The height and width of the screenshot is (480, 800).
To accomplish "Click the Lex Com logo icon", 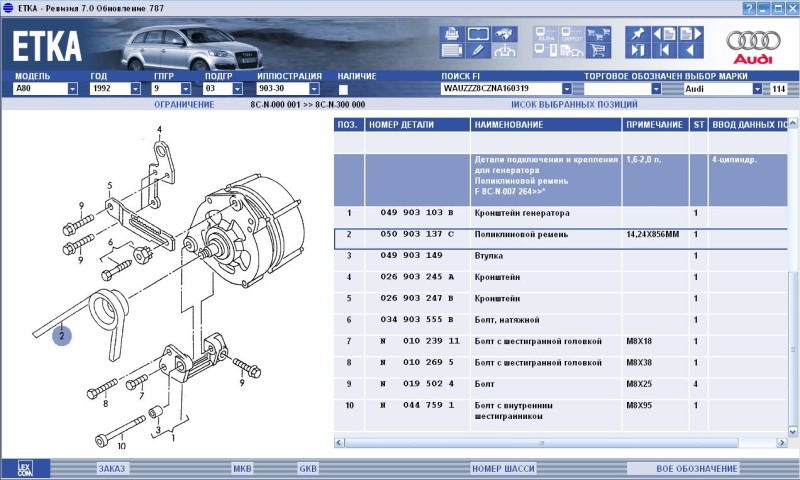I will click(25, 468).
